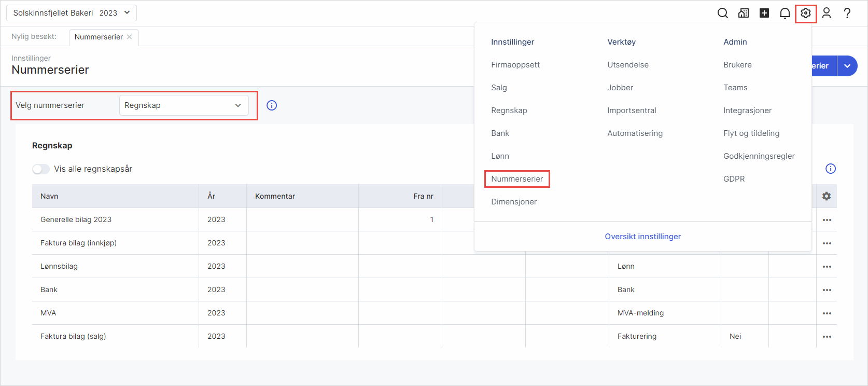Click the help question mark icon
The width and height of the screenshot is (868, 386).
[x=847, y=13]
